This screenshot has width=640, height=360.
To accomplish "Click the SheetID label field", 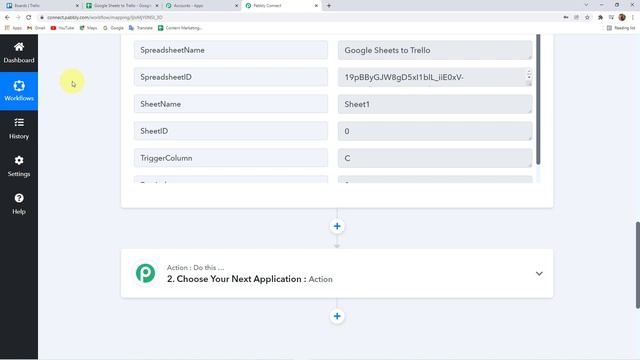I will coord(231,131).
